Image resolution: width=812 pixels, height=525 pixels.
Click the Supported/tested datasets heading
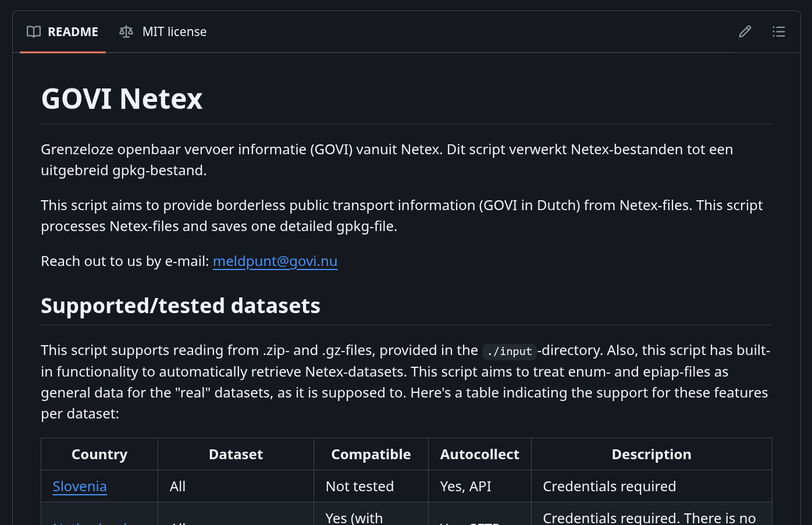180,305
